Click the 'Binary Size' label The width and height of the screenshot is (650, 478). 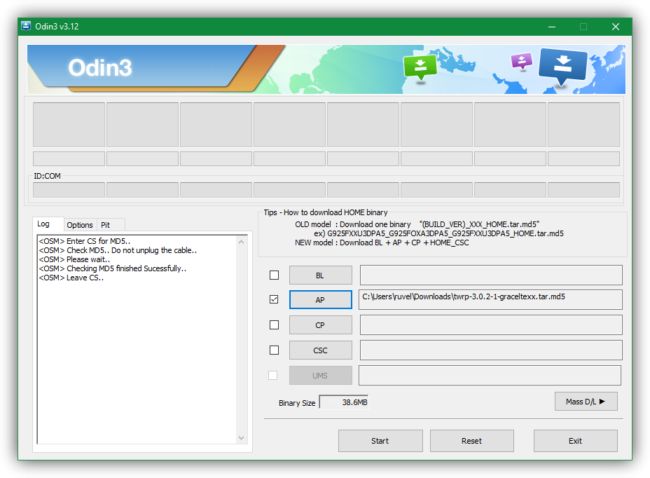point(297,403)
